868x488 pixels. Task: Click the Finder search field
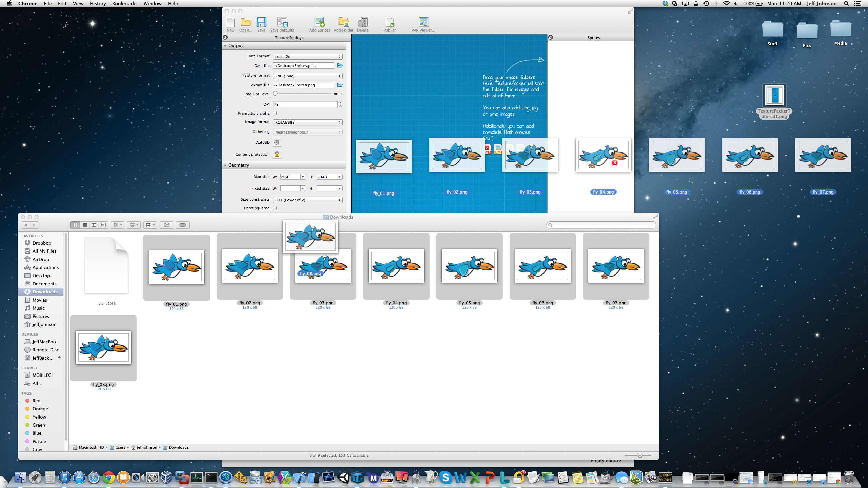coord(601,225)
